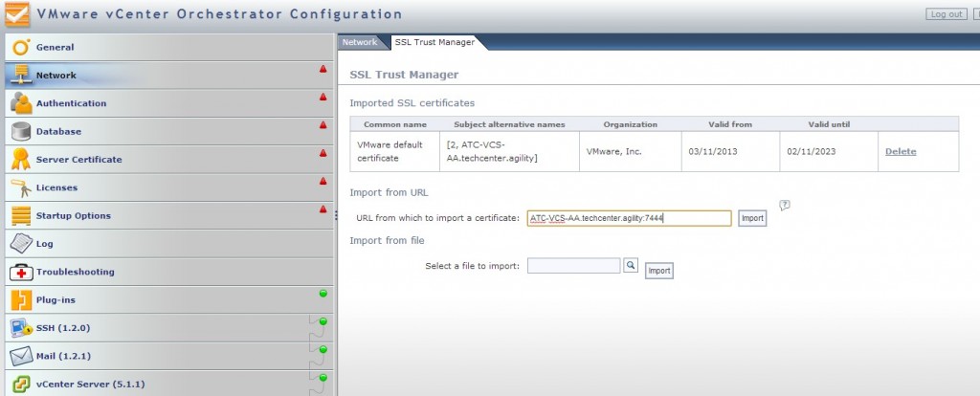Click the vCenter Orchestrator logo icon
980x396 pixels.
tap(17, 13)
